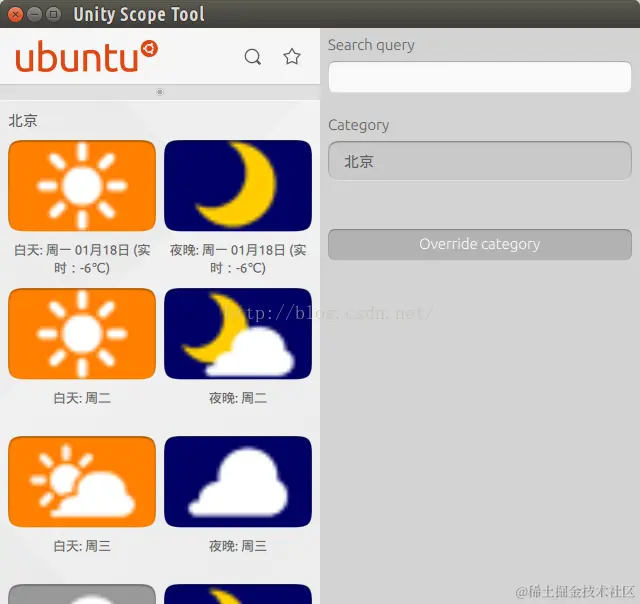Image resolution: width=640 pixels, height=604 pixels.
Task: Focus the Search query input field
Action: [480, 77]
